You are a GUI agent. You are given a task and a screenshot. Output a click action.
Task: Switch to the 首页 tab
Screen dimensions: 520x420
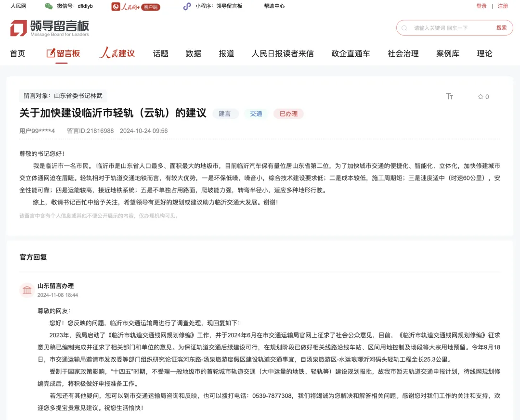(17, 53)
